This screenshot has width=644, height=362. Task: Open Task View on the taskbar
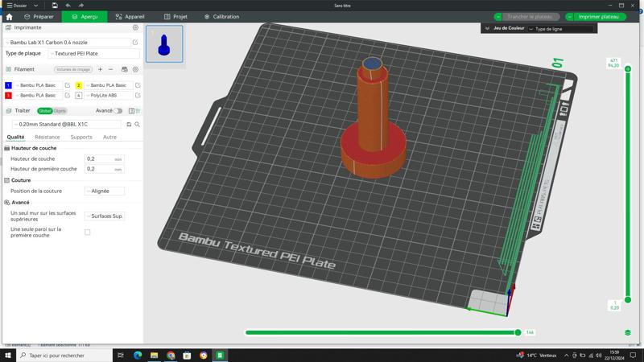click(x=120, y=356)
